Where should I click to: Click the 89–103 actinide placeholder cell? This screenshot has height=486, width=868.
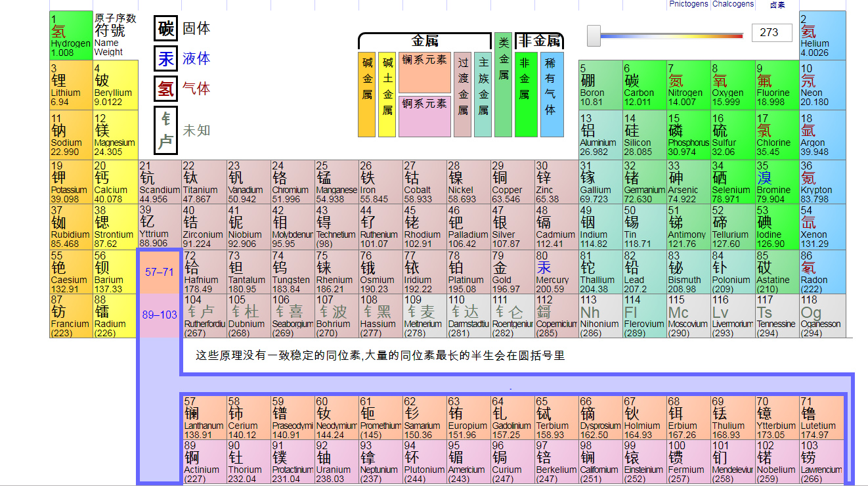tap(160, 315)
